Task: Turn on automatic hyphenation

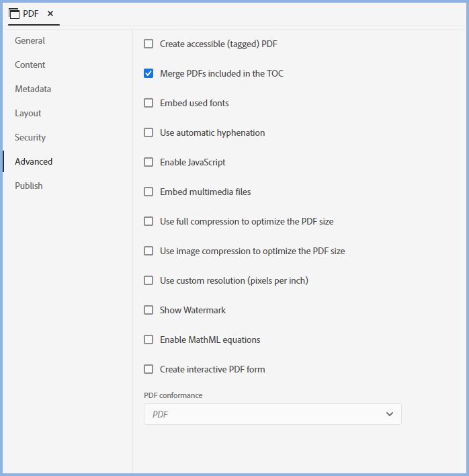Action: (x=148, y=133)
